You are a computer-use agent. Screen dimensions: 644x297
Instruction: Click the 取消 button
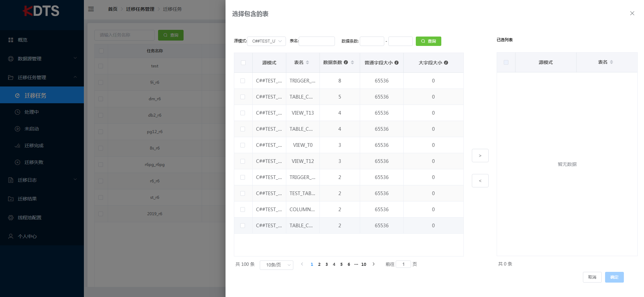pos(592,277)
